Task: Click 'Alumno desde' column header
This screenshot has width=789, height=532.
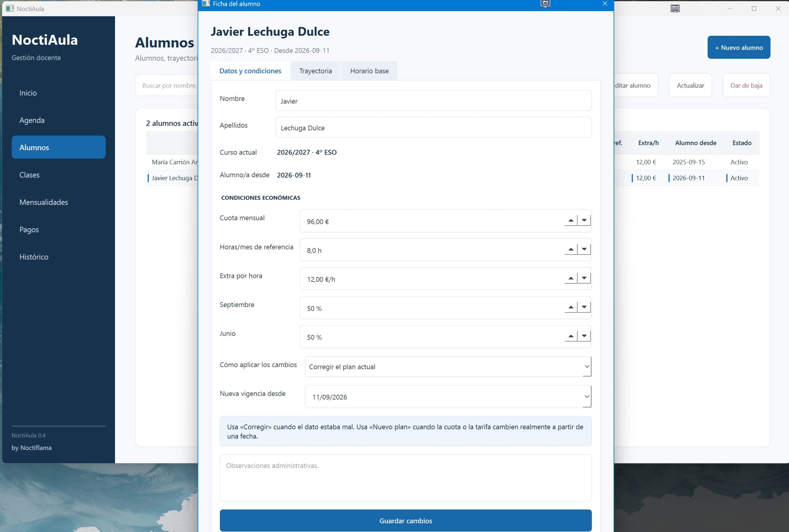Action: [x=695, y=143]
